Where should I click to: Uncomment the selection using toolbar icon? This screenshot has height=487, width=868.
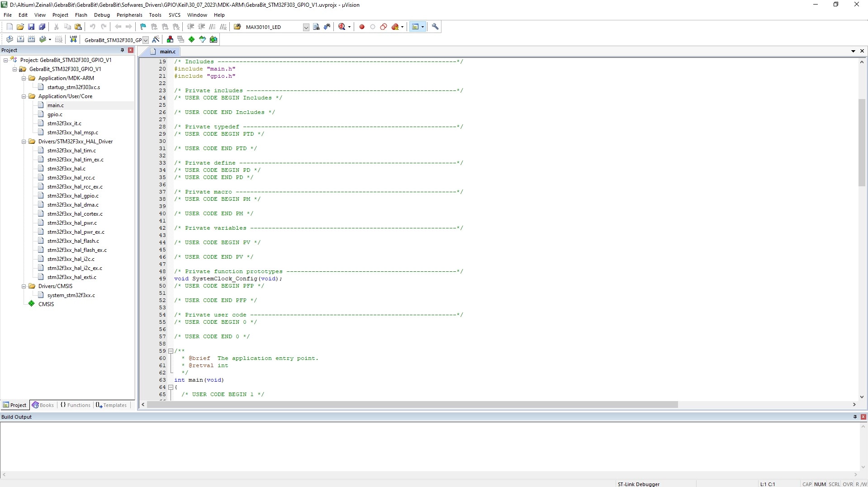pos(223,27)
